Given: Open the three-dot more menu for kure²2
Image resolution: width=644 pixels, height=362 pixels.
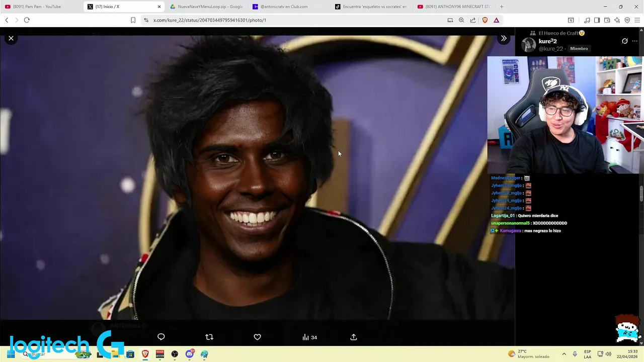Looking at the screenshot, I should (635, 41).
